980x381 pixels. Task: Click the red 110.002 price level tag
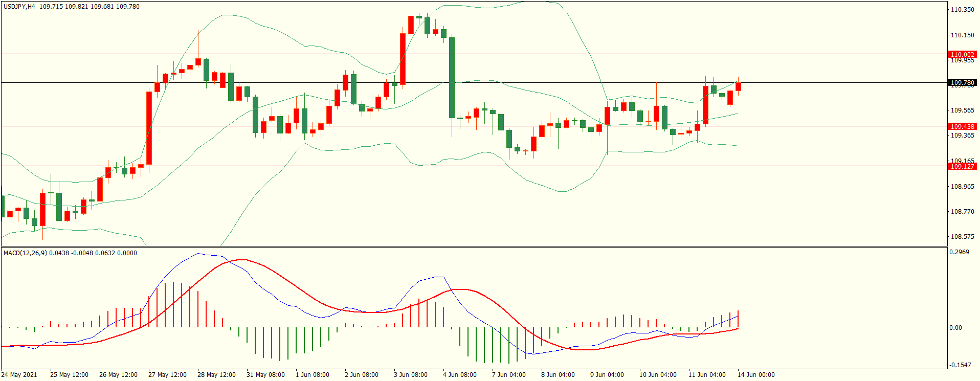tap(962, 54)
